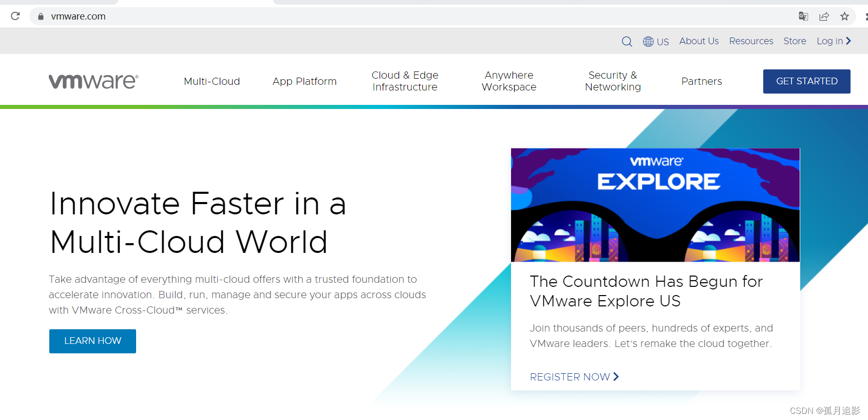Screen dimensions: 868x420
Task: Click the Innovate Faster in a Multi-Cloud World heading
Action: (198, 222)
